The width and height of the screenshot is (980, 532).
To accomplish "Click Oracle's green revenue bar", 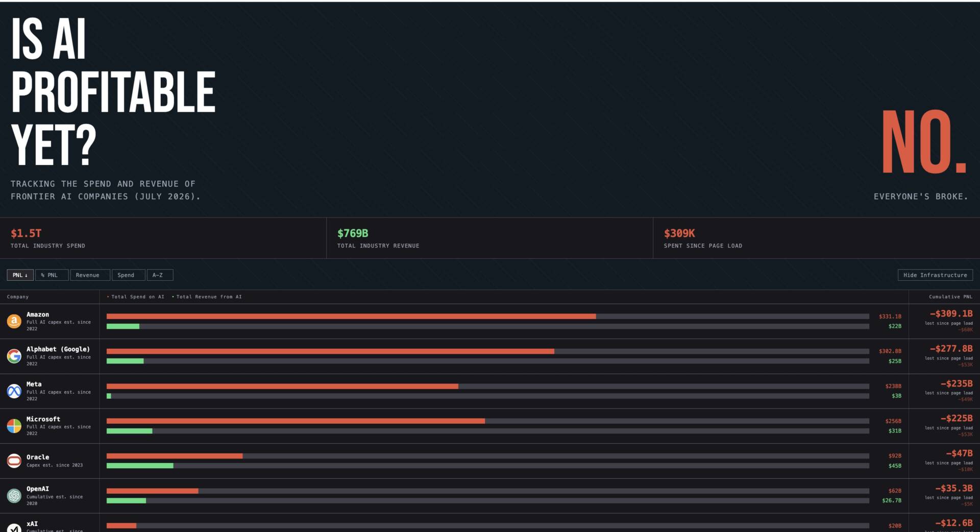I will (x=140, y=466).
